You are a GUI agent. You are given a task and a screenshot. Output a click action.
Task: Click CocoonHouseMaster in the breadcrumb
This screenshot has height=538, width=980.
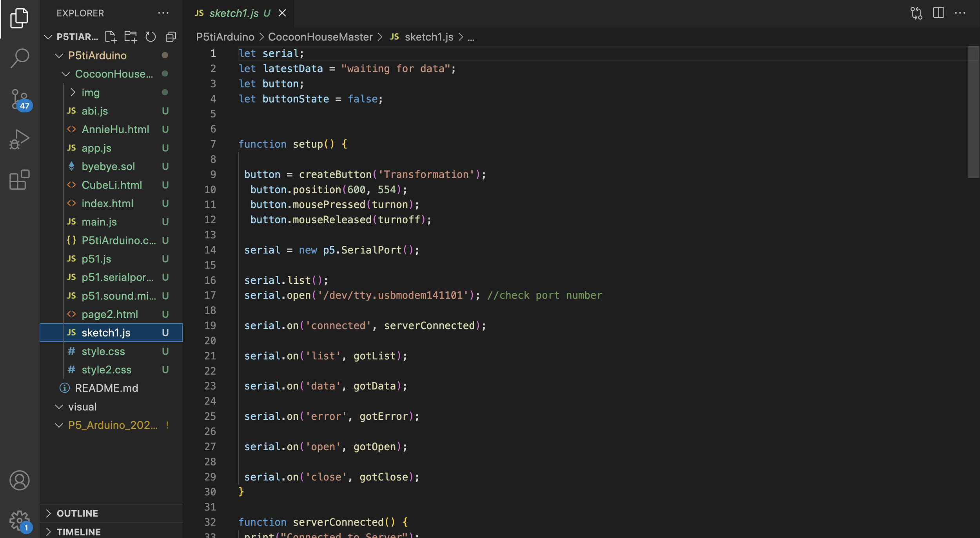tap(320, 37)
